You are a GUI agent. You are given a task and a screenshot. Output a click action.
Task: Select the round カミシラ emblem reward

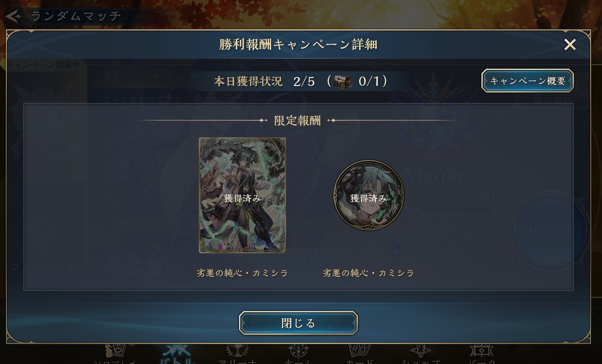[369, 195]
